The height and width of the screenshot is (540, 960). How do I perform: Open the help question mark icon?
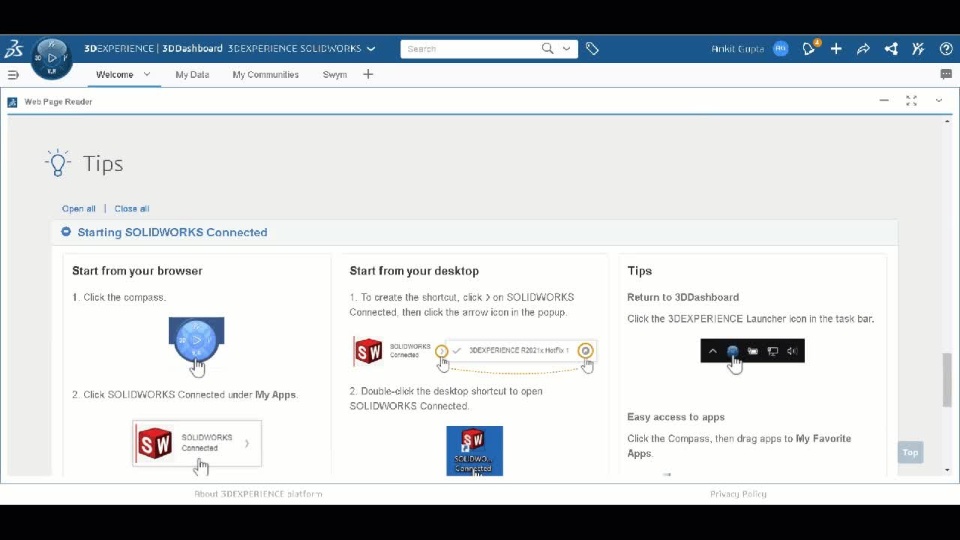coord(946,48)
